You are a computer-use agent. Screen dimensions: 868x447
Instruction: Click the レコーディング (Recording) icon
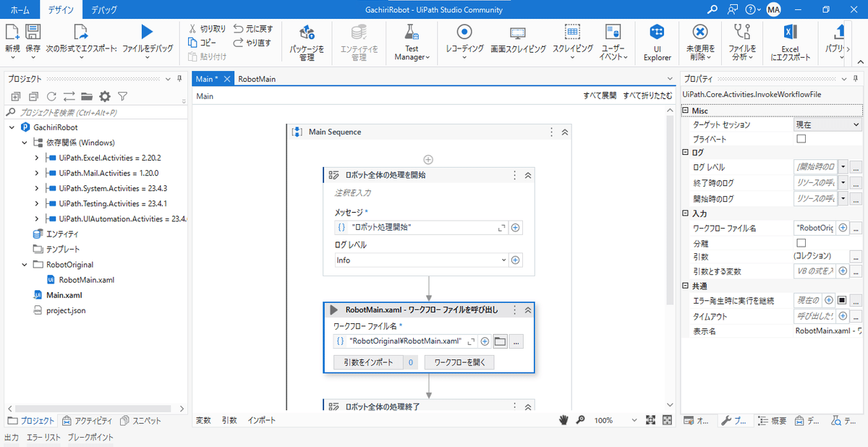(x=464, y=33)
